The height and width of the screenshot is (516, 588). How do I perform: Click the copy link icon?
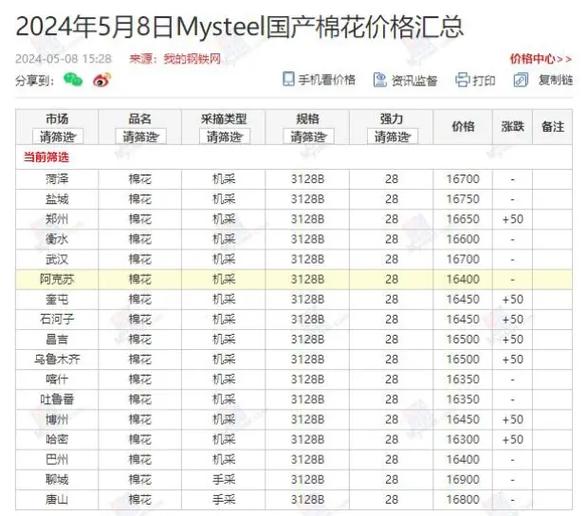click(520, 80)
